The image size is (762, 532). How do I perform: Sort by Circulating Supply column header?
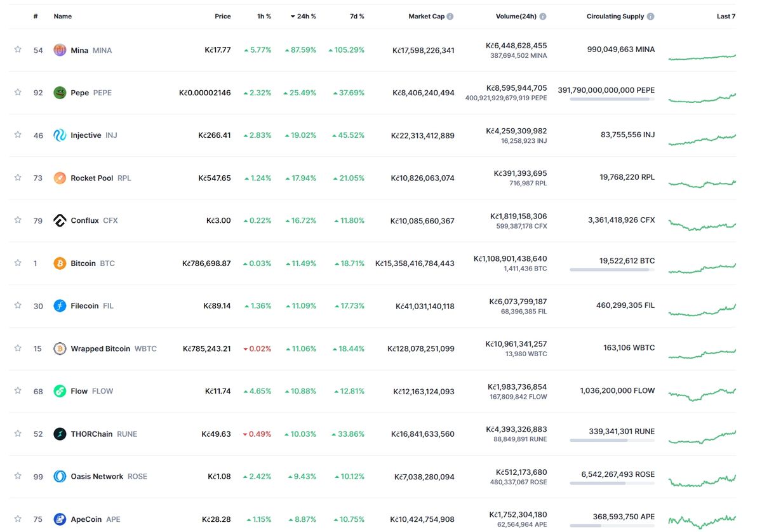click(615, 17)
